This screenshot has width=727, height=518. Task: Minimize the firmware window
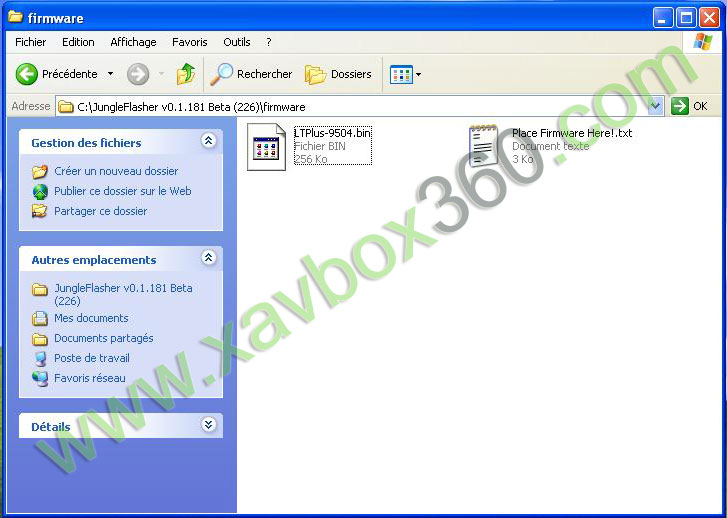[x=664, y=18]
